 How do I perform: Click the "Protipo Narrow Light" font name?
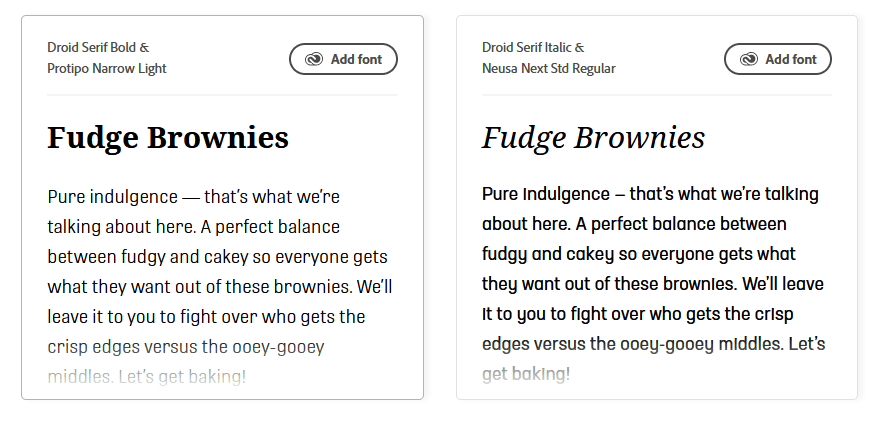pos(107,69)
